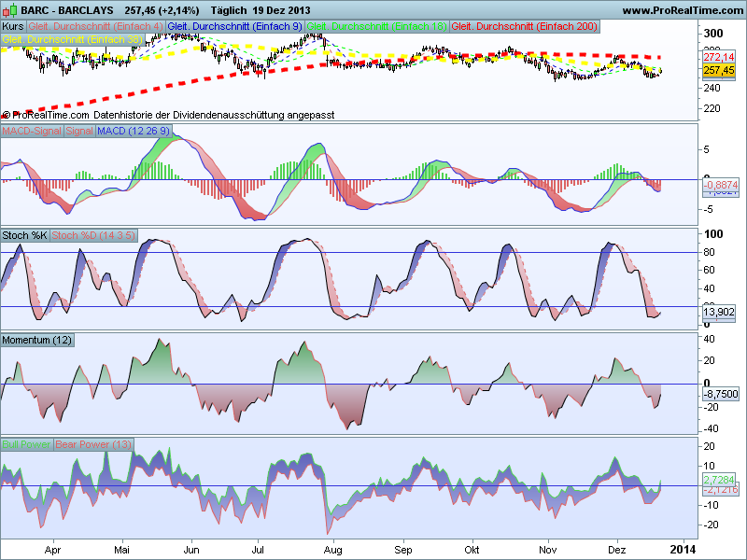
Task: Click the ProRealTime.com Datenhistorie copyright note
Action: [168, 115]
